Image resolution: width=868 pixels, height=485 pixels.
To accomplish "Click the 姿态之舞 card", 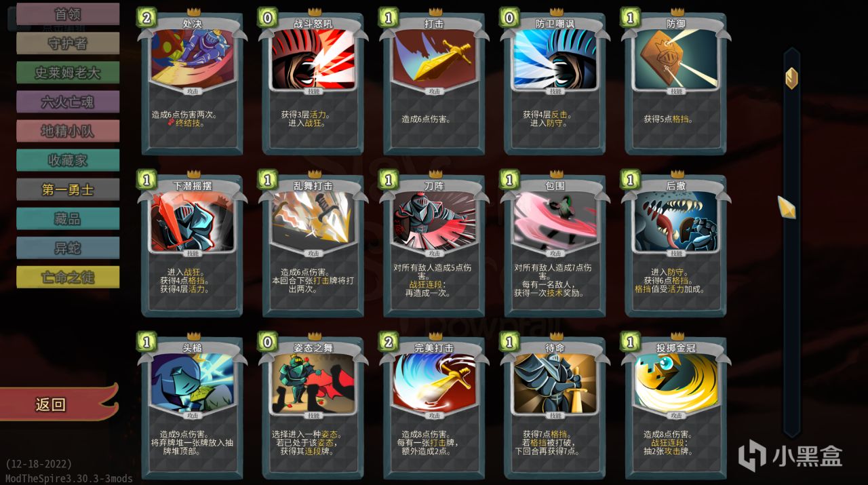I will (313, 408).
